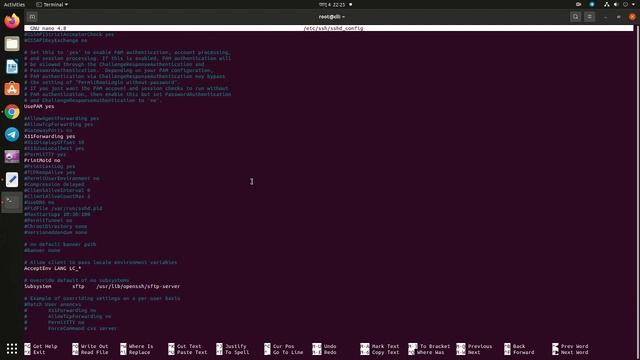The width and height of the screenshot is (640, 360).
Task: Click the Cut Text shortcut label
Action: pos(189,346)
